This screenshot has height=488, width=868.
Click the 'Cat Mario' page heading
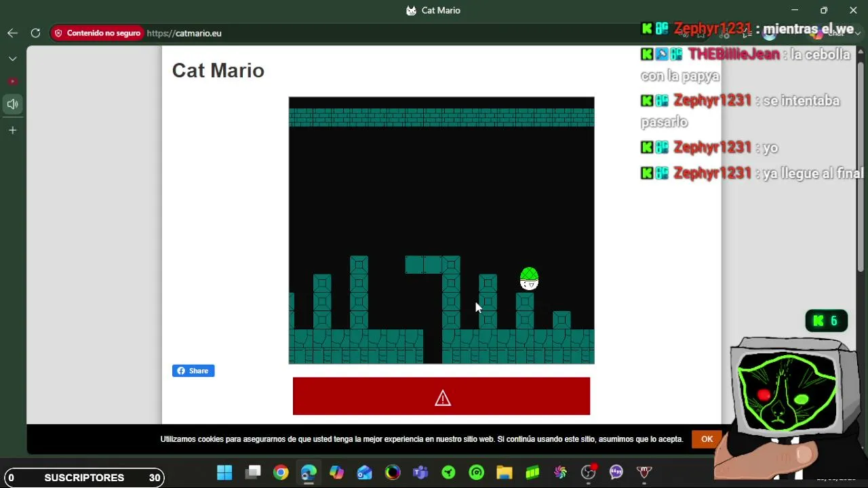pos(218,70)
